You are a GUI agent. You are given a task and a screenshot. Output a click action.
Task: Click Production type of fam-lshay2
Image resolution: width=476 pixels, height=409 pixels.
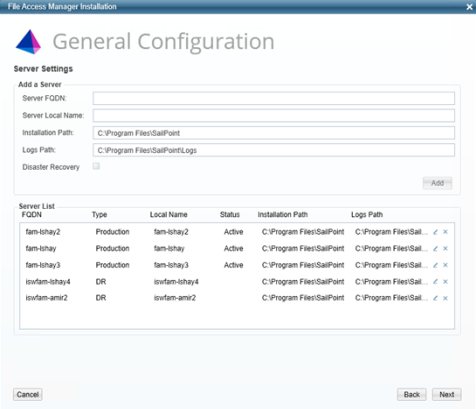[112, 232]
